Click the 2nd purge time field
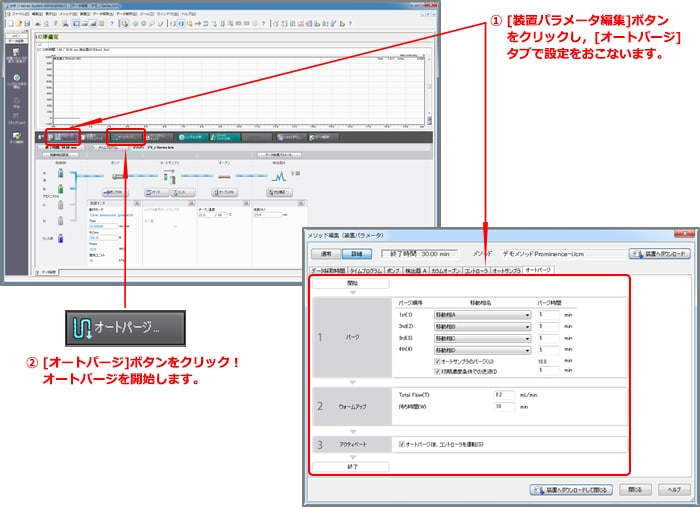 click(x=548, y=326)
